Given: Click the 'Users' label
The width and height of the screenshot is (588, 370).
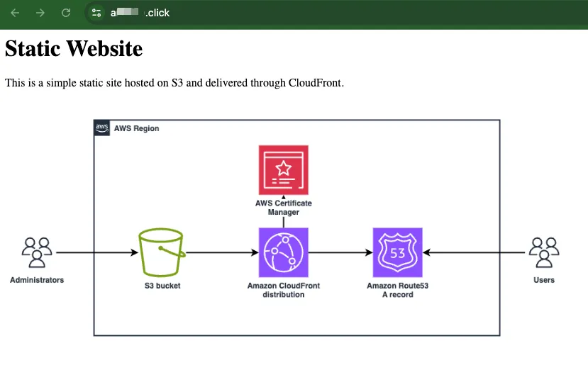Looking at the screenshot, I should coord(544,280).
